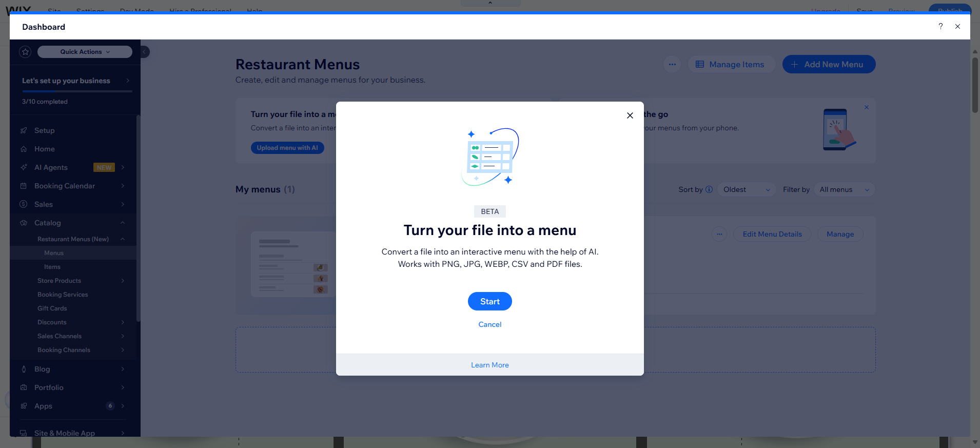Viewport: 980px width, 448px height.
Task: Collapse Restaurant Menus (New) chevron
Action: [123, 239]
